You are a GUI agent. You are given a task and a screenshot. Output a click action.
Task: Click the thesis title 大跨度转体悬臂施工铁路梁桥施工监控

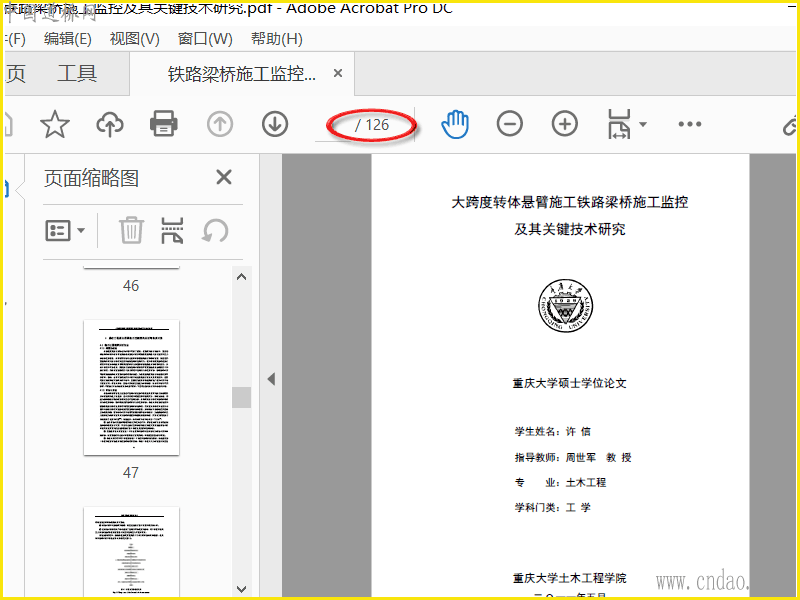pyautogui.click(x=569, y=202)
